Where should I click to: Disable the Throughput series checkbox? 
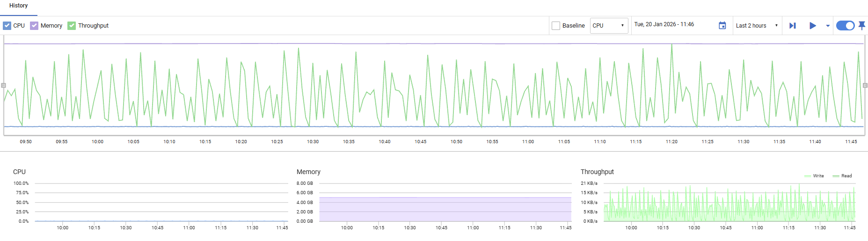72,26
